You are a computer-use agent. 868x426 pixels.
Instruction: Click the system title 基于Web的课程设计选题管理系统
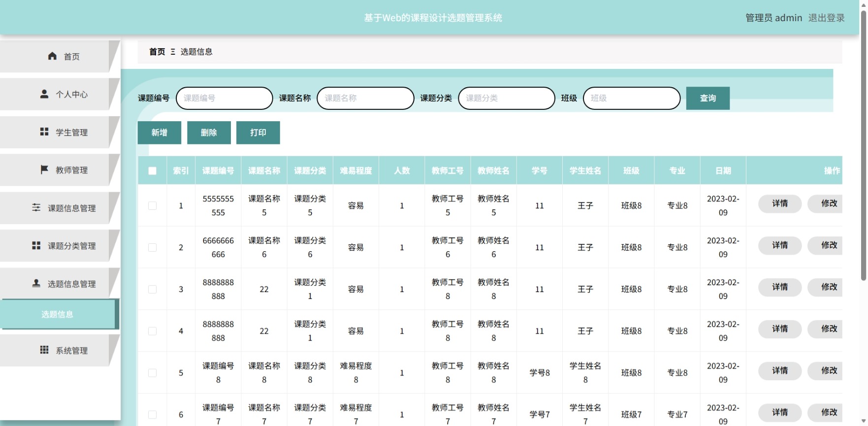coord(433,18)
